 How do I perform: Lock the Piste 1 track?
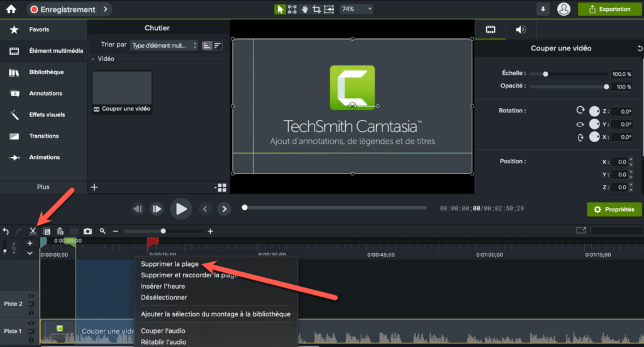click(x=31, y=339)
